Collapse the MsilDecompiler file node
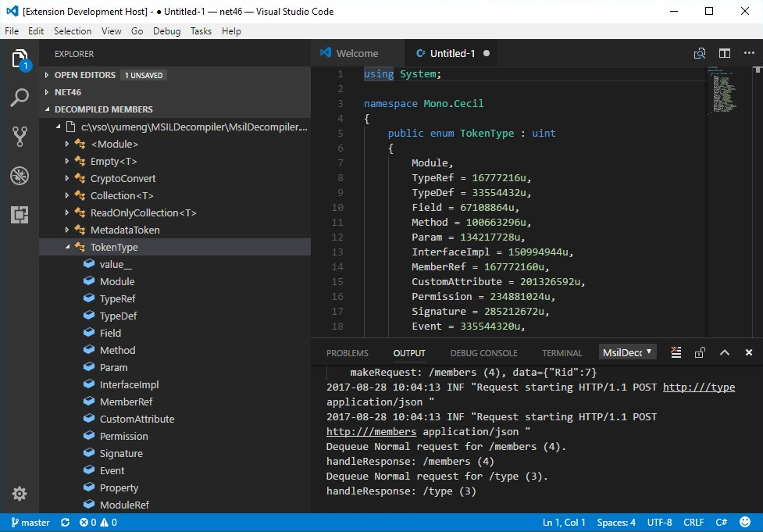The height and width of the screenshot is (532, 763). pyautogui.click(x=59, y=127)
